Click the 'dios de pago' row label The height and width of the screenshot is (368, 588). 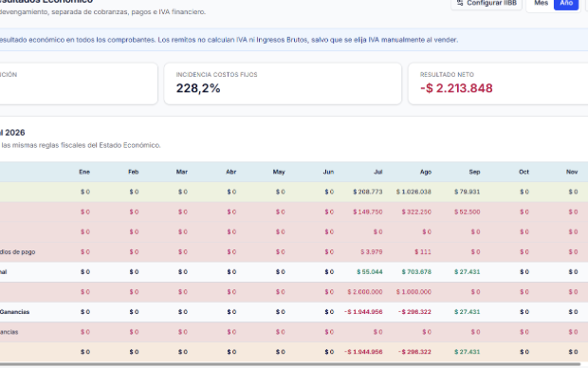(x=18, y=251)
